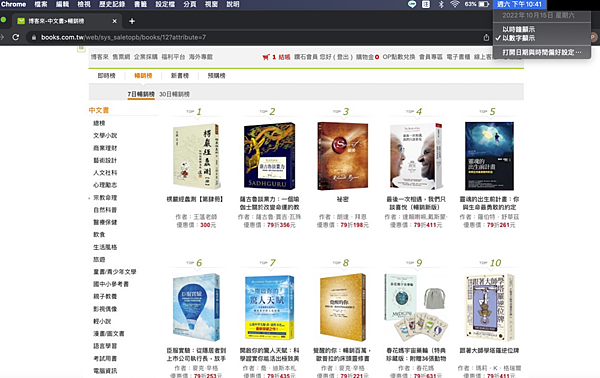600x378 pixels.
Task: Open date and time preferences entry
Action: pos(541,52)
